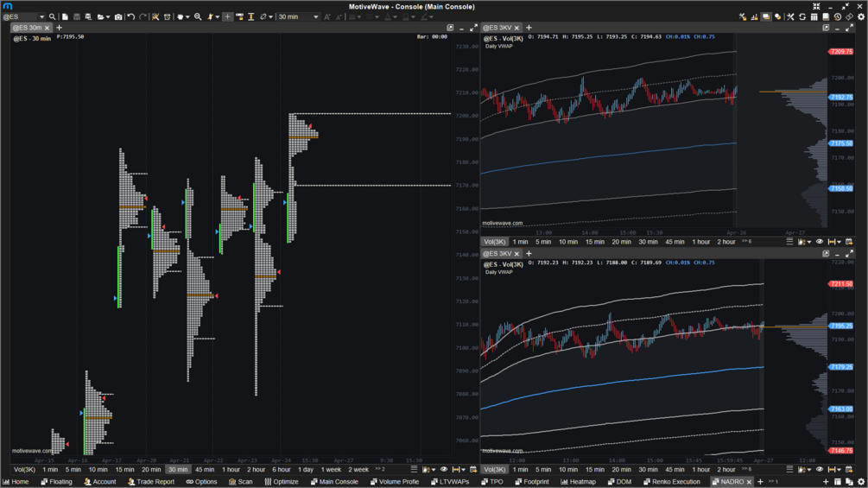Click the wrench and screwdriver tools icon
Viewport: 868px width, 488px height.
[790, 17]
